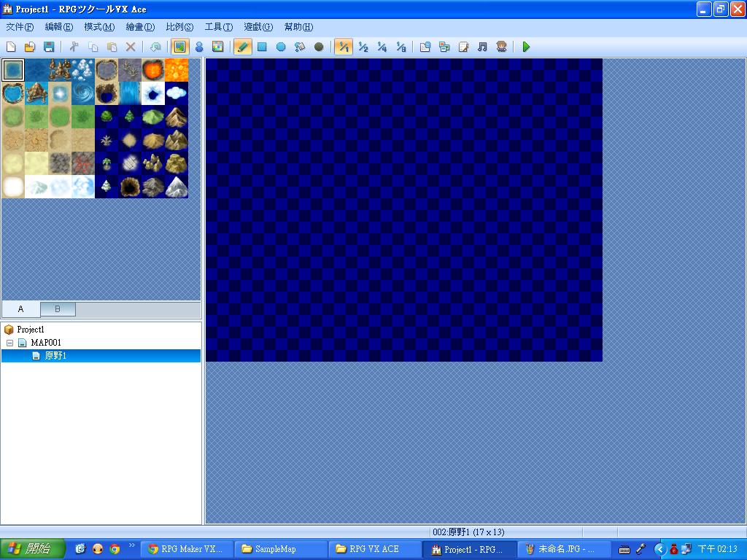The width and height of the screenshot is (747, 560).
Task: Click the Delete X icon
Action: coord(131,47)
